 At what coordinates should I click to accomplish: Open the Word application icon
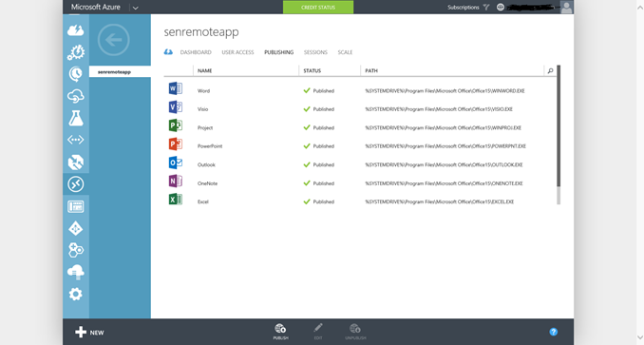pos(176,88)
